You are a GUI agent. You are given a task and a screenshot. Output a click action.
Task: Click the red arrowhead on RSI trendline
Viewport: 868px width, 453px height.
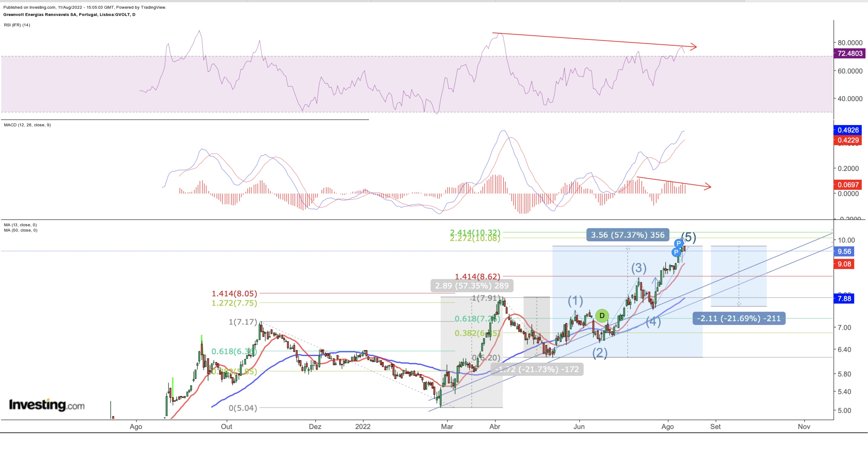click(x=693, y=47)
